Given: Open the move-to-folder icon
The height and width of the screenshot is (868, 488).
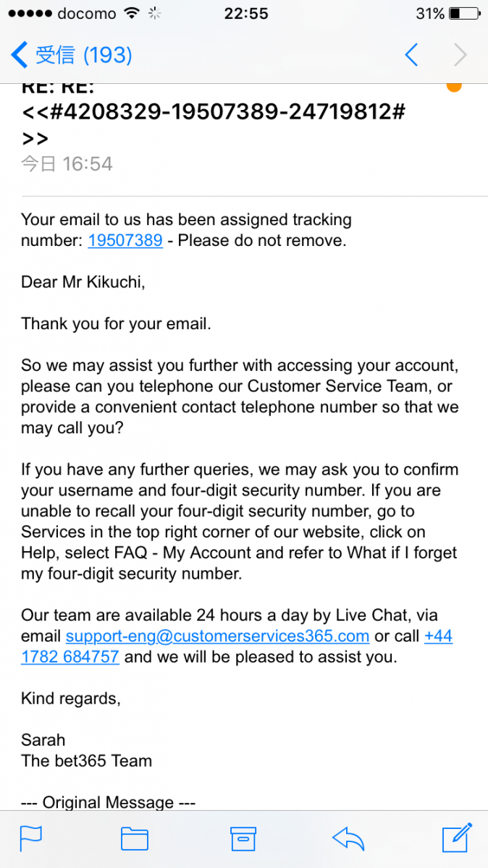Looking at the screenshot, I should click(134, 838).
